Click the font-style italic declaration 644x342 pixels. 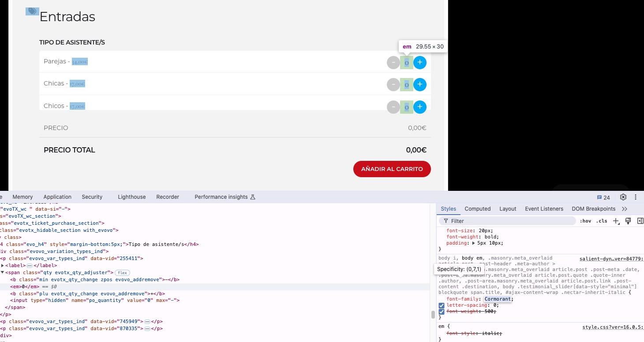point(474,334)
